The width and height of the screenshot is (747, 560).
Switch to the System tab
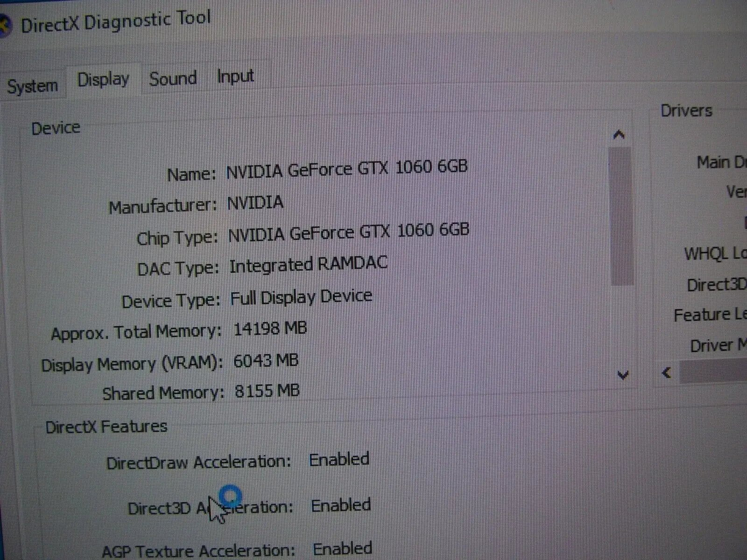(32, 86)
